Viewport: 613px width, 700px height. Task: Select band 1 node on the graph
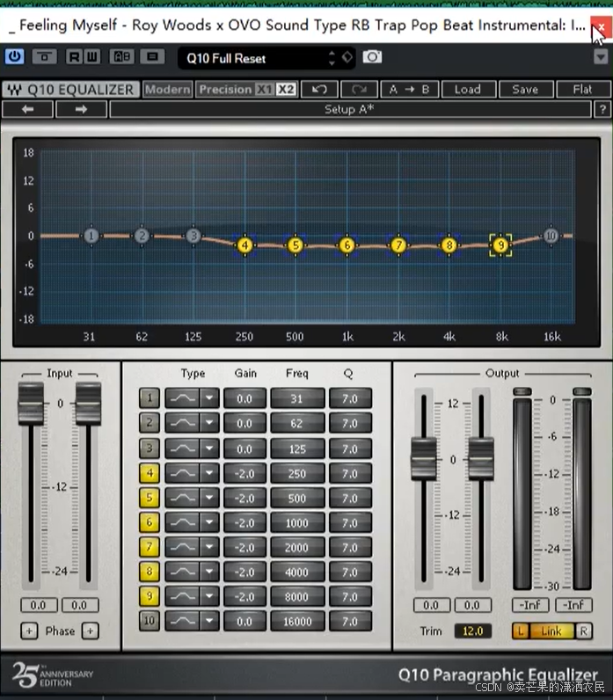point(91,236)
